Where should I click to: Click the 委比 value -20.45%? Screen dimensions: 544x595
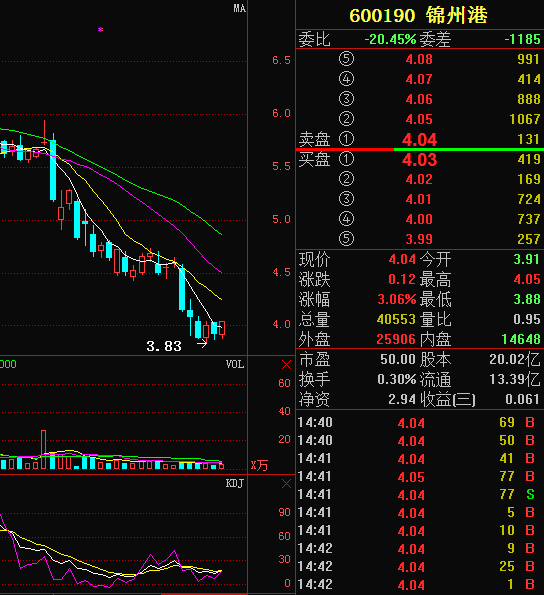[390, 39]
